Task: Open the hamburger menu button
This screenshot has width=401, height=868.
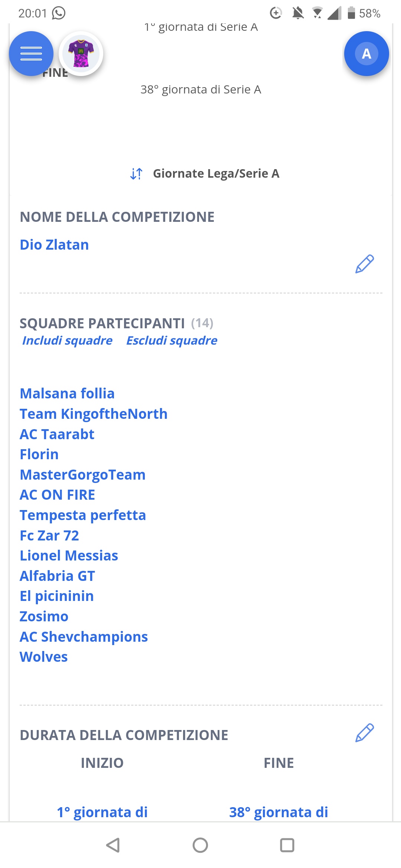Action: click(x=31, y=54)
